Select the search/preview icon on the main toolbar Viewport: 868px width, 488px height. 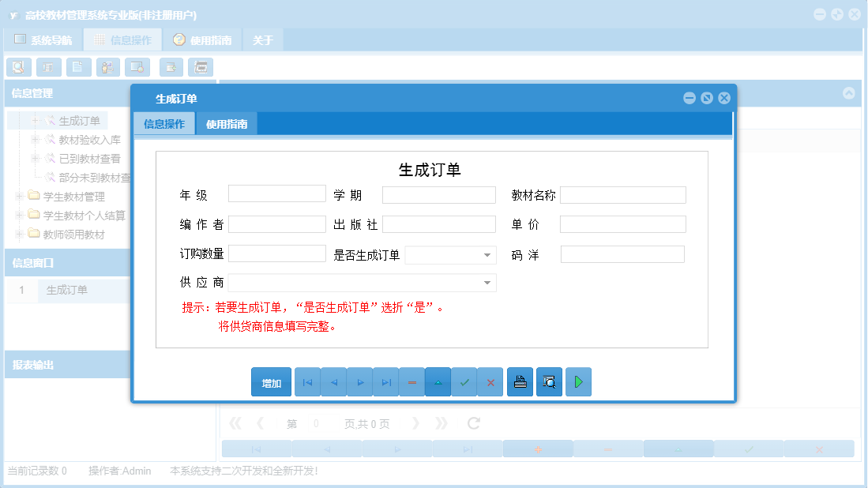18,67
